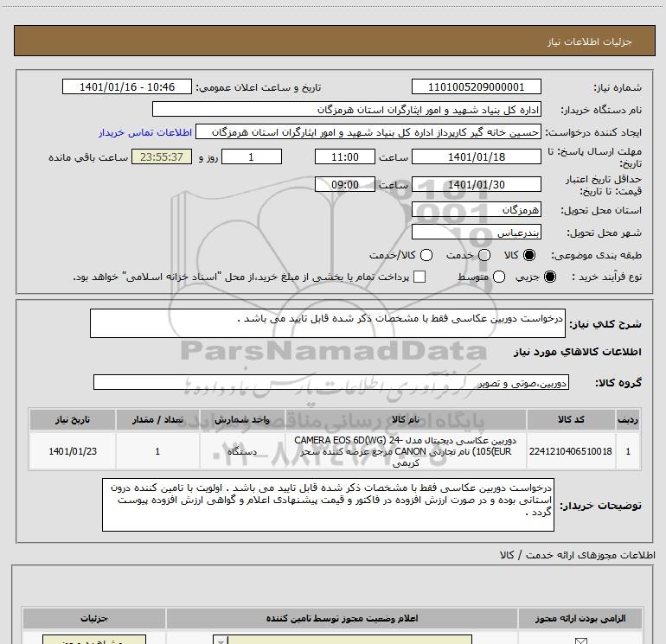Toggle the اسناد خزانه اسلامی payment checkbox
The image size is (666, 644).
[419, 277]
